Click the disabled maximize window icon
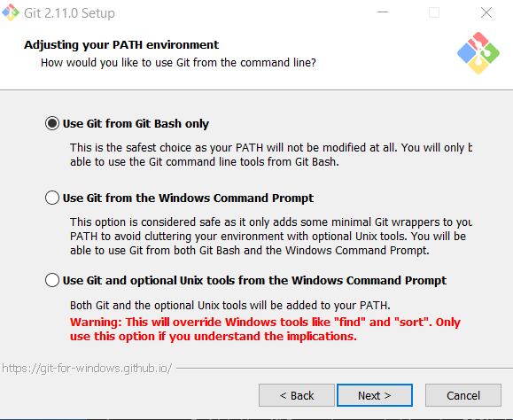Screen dimensions: 513x420 pos(434,12)
